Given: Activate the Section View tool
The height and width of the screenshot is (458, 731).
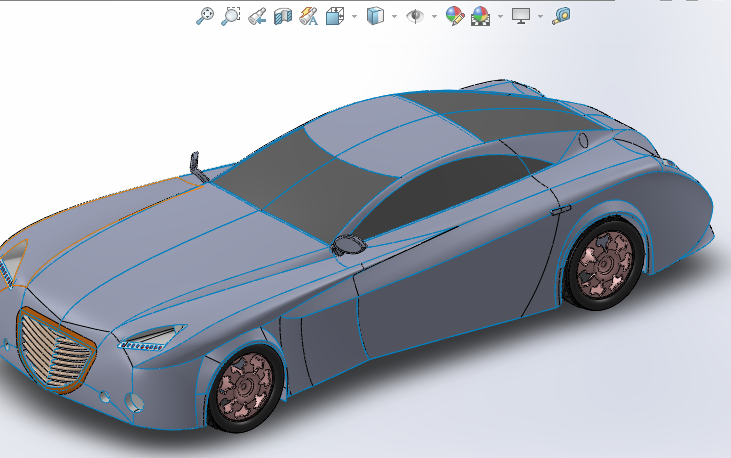Looking at the screenshot, I should click(283, 15).
